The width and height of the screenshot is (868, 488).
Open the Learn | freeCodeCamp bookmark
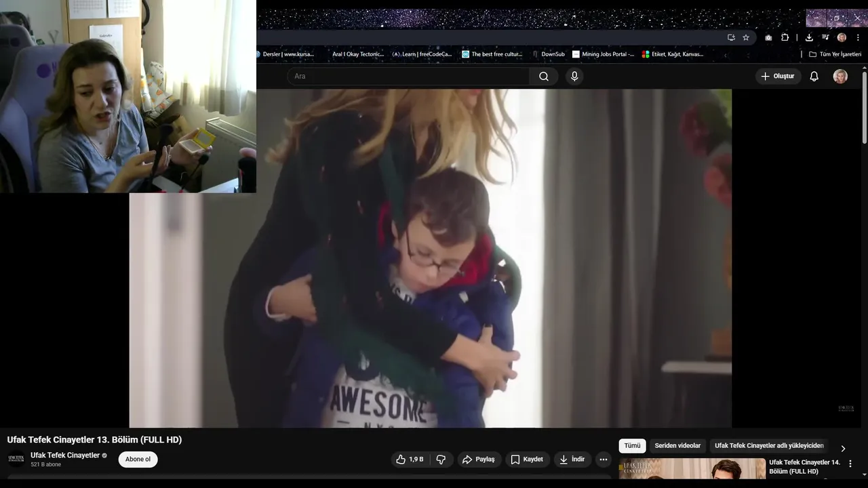pos(422,54)
